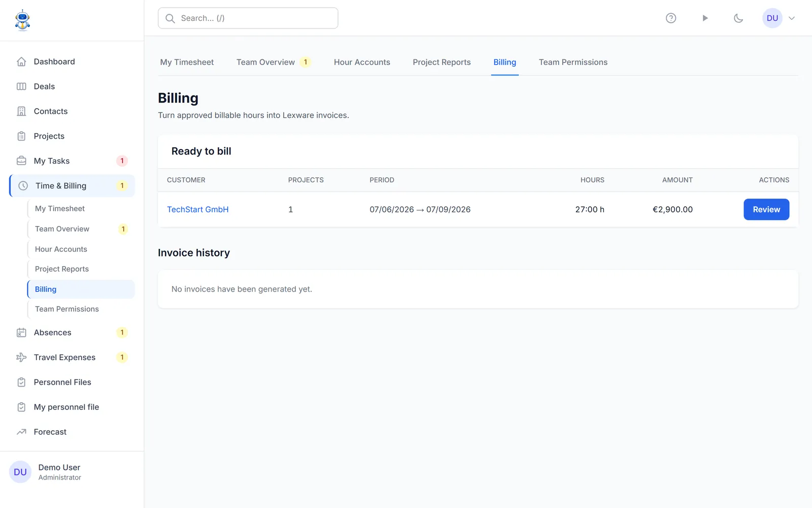The height and width of the screenshot is (508, 812).
Task: Open the Project Reports tab
Action: [x=442, y=62]
